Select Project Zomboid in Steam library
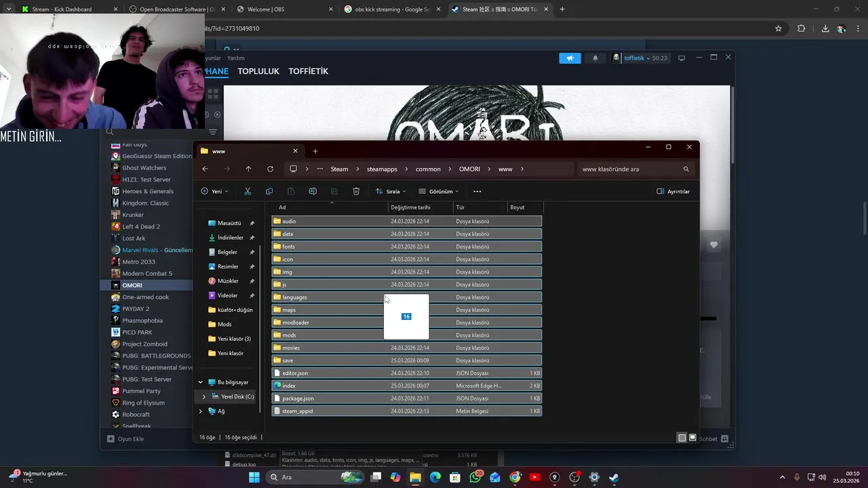 (144, 344)
